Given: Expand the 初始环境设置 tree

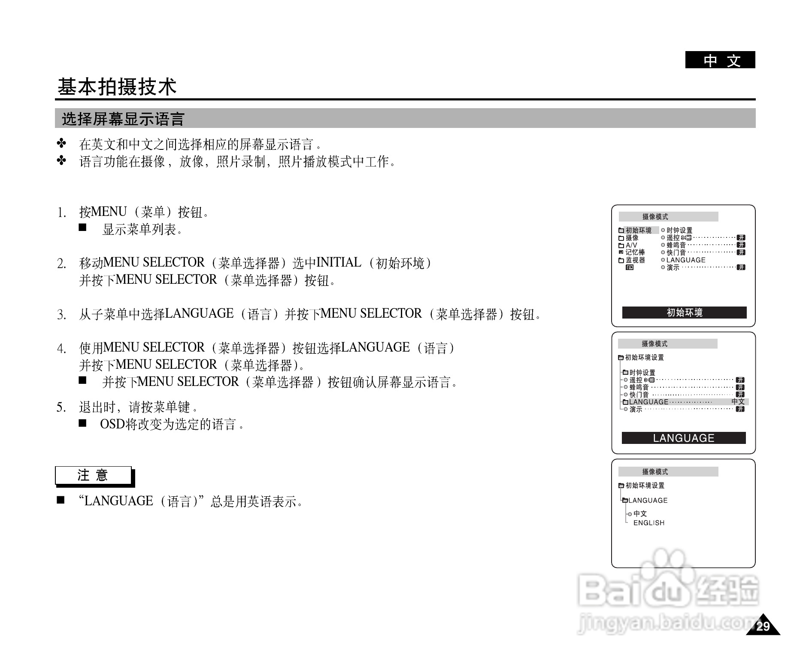Looking at the screenshot, I should (x=621, y=358).
